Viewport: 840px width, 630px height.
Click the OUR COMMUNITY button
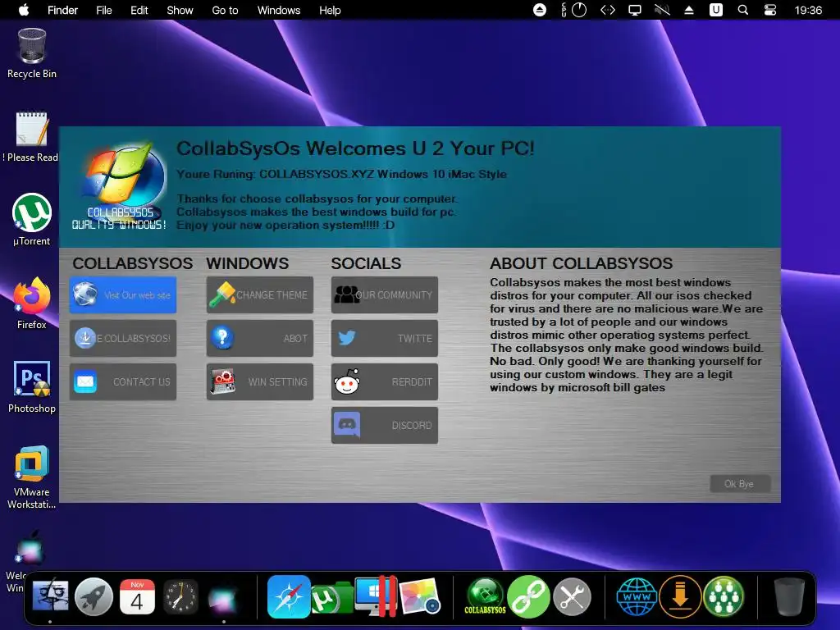385,294
